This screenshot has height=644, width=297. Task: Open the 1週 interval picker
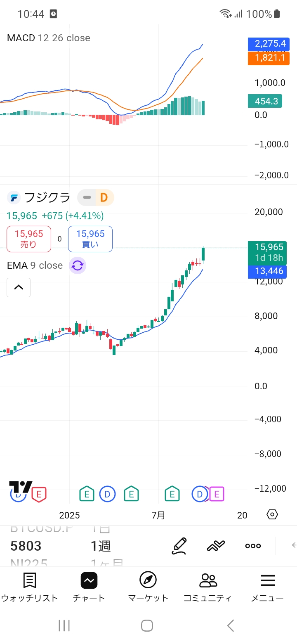[101, 546]
